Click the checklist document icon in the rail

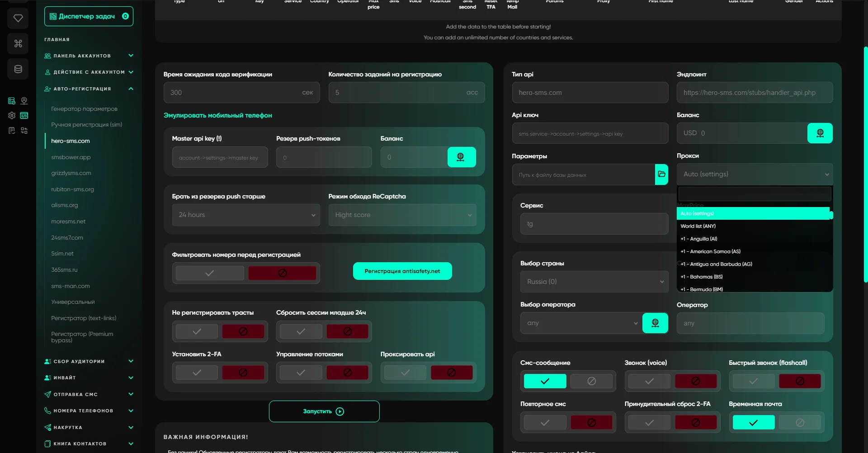pyautogui.click(x=12, y=130)
